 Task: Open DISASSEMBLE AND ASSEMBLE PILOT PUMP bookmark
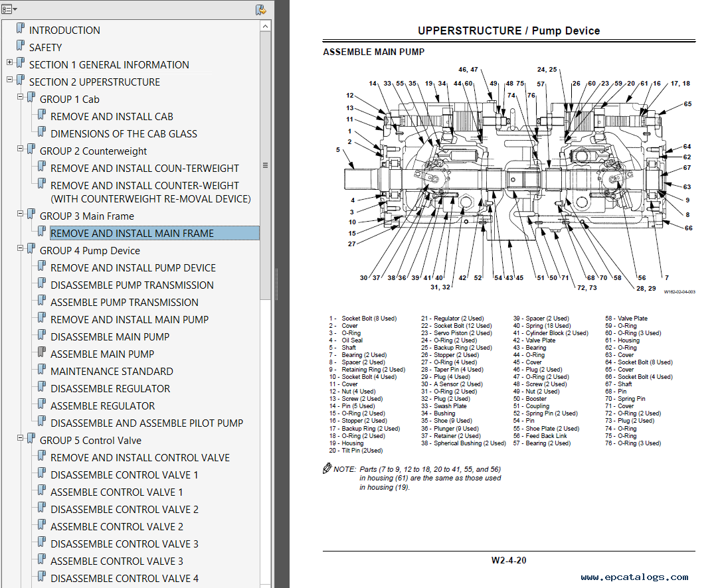[147, 423]
